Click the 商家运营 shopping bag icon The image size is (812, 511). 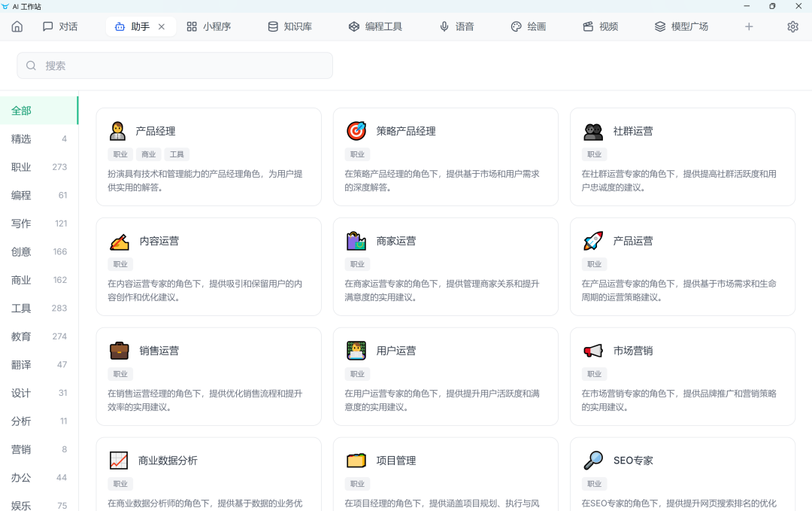tap(356, 241)
